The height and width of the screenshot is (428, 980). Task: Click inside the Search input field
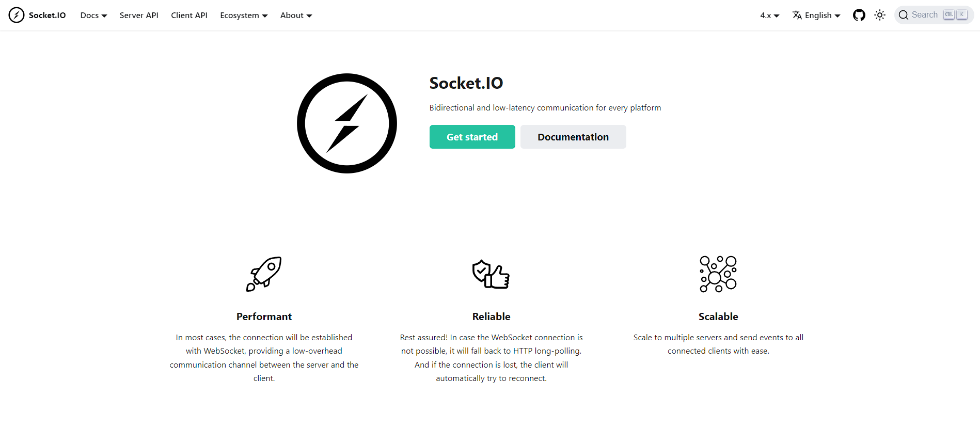(x=927, y=15)
